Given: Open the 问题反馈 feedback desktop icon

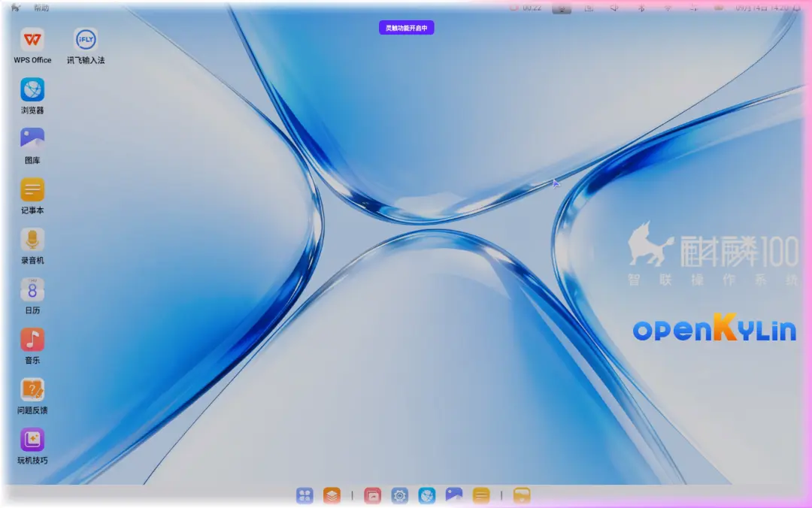Looking at the screenshot, I should (32, 391).
